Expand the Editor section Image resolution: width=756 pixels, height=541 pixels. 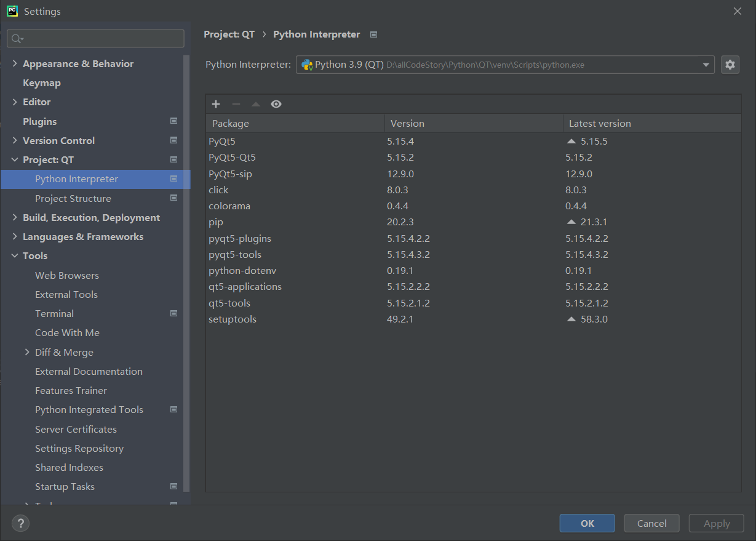[x=15, y=102]
